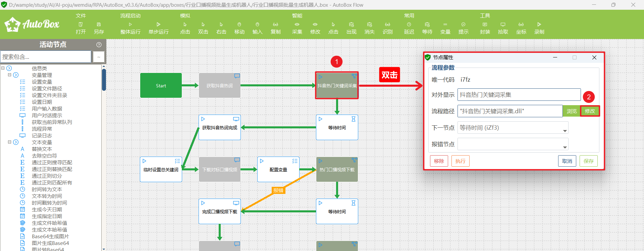
Task: Choose the 输入 input tool
Action: tap(257, 28)
